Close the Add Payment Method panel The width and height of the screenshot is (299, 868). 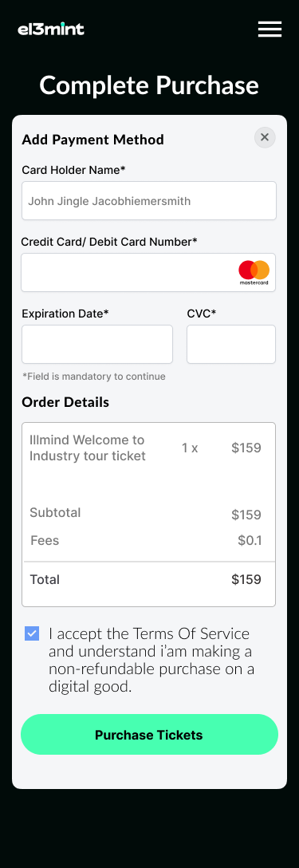(265, 137)
